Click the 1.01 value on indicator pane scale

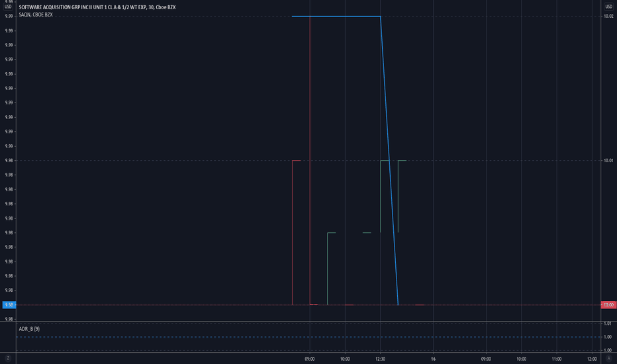tap(608, 324)
